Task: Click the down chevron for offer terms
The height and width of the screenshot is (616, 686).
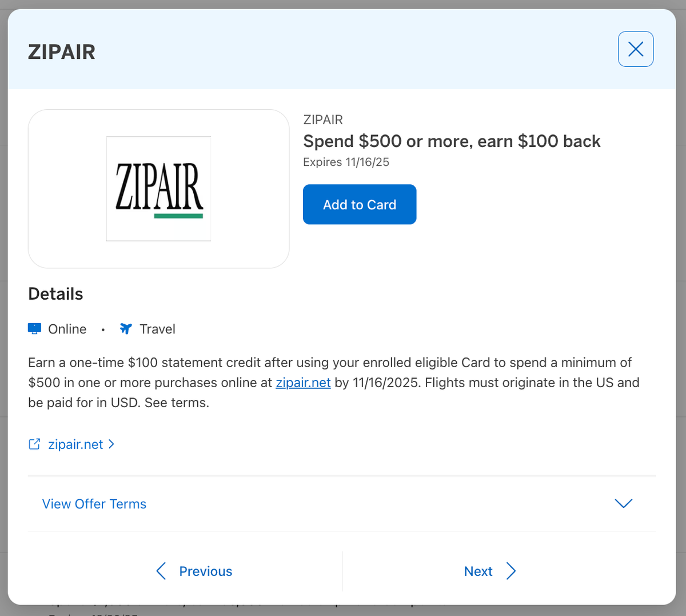Action: tap(623, 503)
